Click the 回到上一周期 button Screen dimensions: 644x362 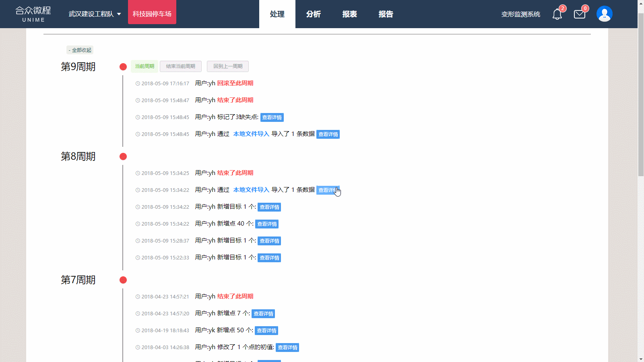point(228,66)
